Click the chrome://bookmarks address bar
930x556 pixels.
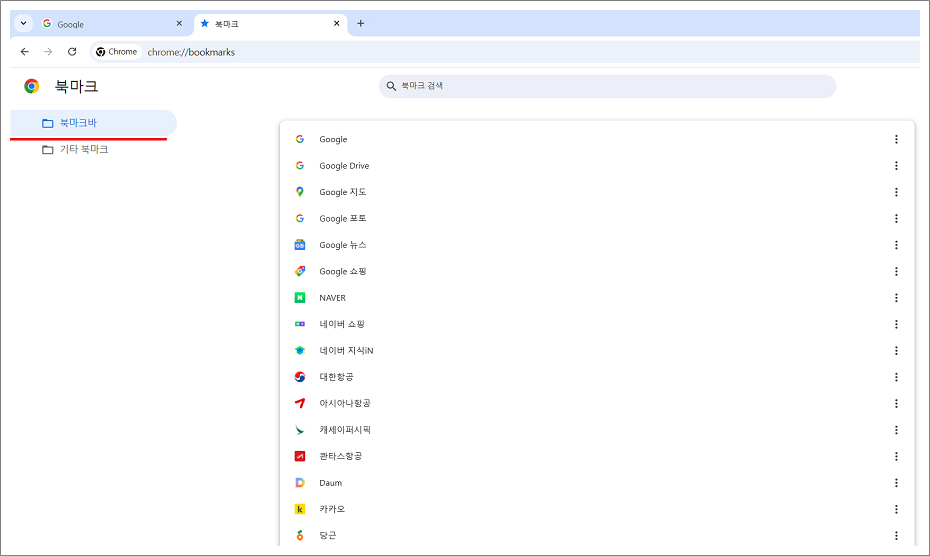coord(191,52)
